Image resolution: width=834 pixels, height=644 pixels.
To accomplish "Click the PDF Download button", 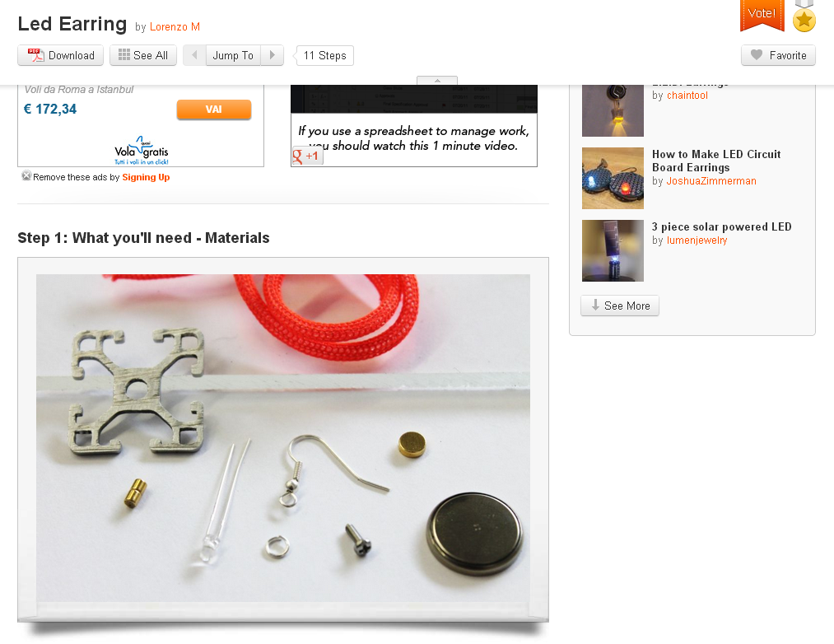I will coord(60,55).
